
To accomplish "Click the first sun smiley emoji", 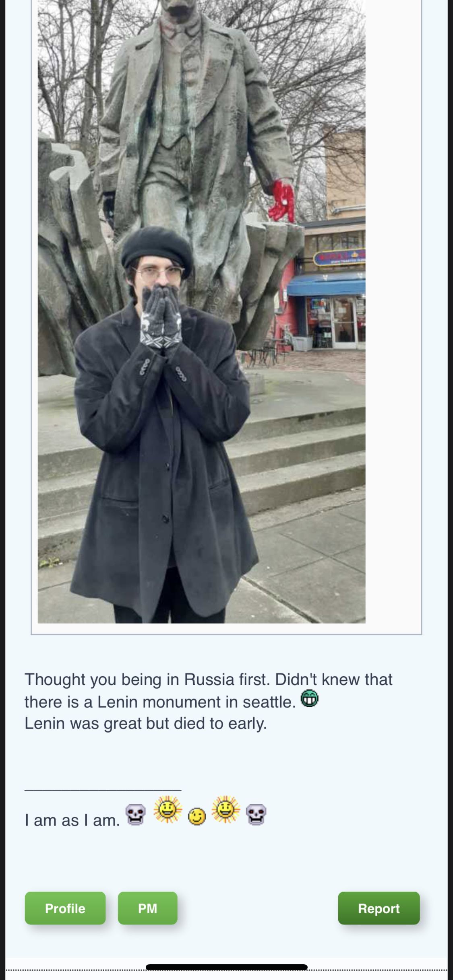I will pyautogui.click(x=168, y=809).
